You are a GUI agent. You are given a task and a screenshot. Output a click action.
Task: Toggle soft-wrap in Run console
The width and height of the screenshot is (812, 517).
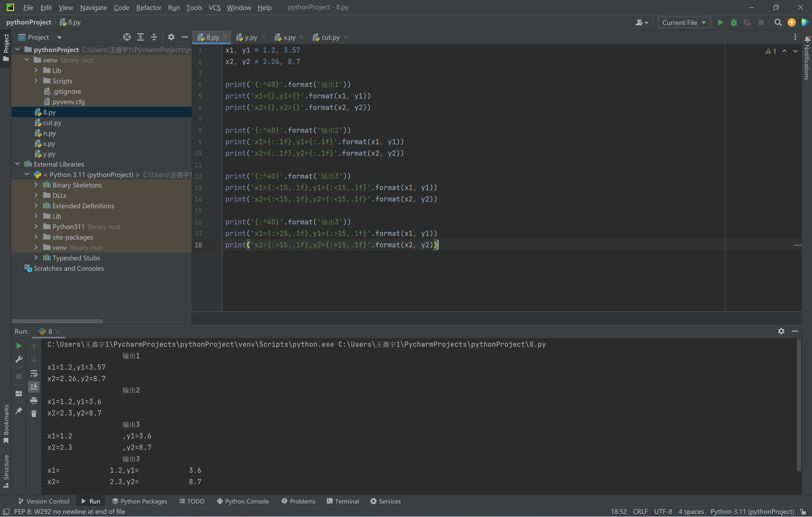34,373
